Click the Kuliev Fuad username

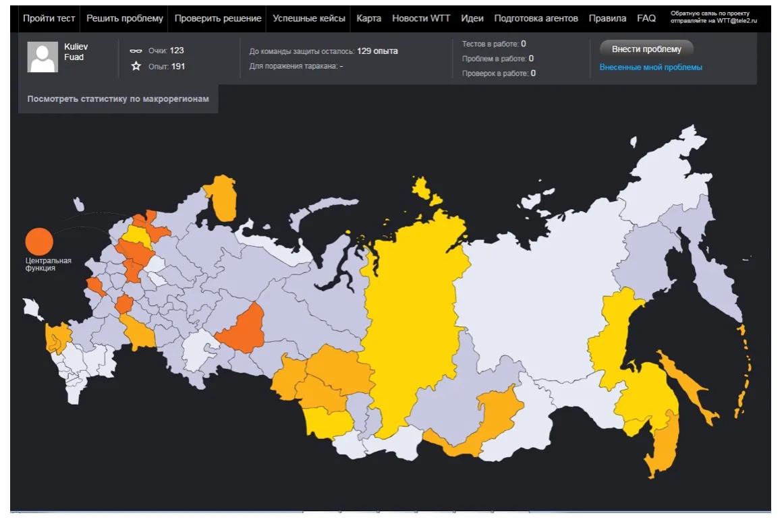coord(76,52)
